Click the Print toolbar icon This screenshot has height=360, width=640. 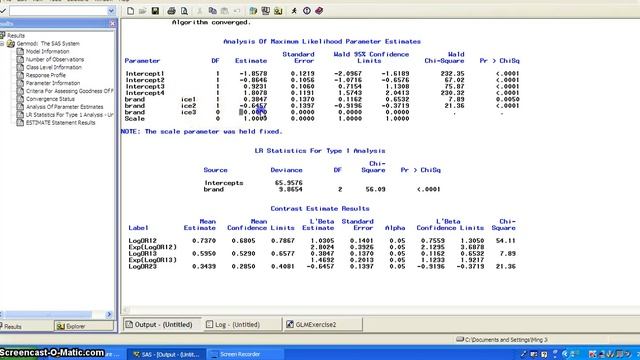pyautogui.click(x=171, y=11)
